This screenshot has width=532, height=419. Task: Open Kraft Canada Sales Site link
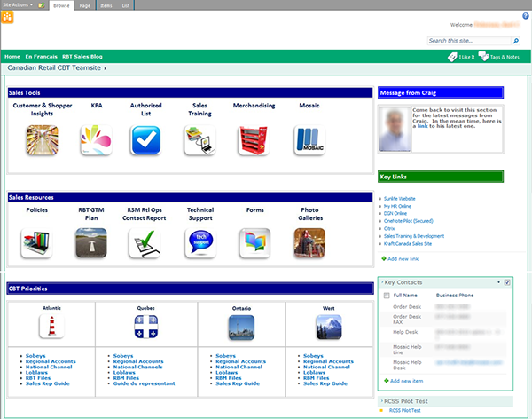(408, 243)
